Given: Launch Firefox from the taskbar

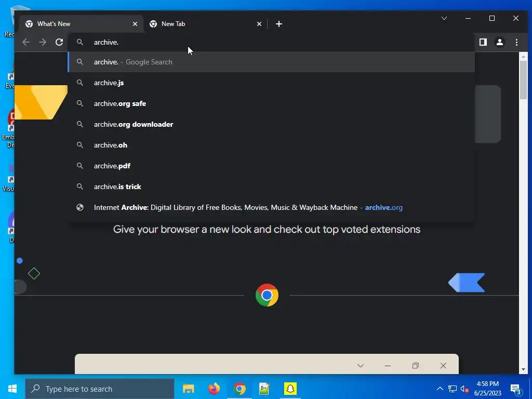Looking at the screenshot, I should click(214, 389).
